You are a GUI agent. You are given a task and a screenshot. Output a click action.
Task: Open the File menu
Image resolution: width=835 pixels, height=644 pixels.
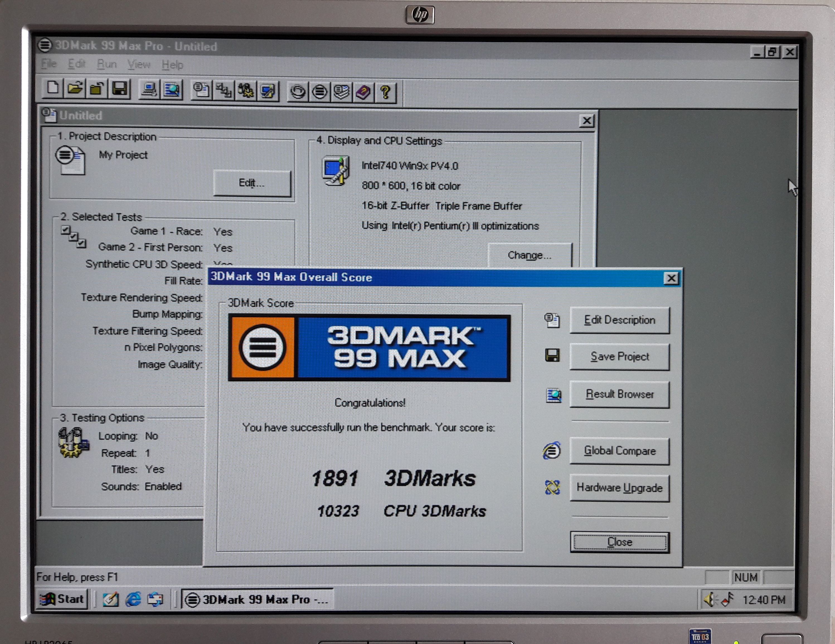coord(49,64)
